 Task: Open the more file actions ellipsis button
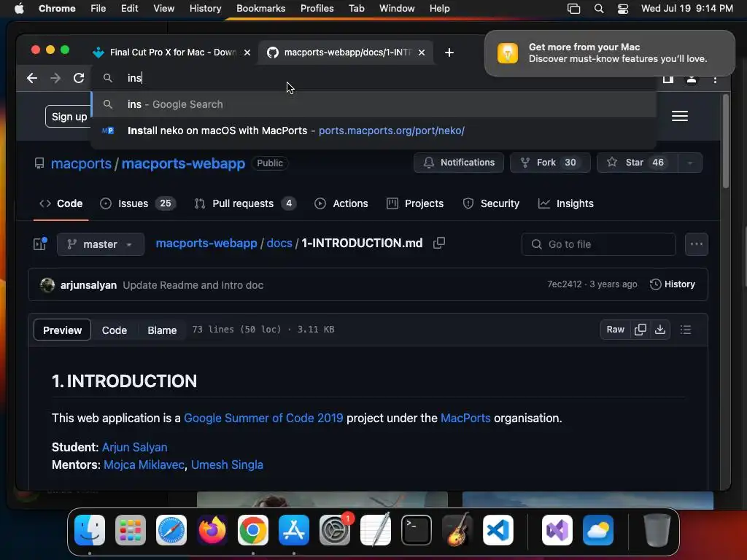tap(696, 244)
